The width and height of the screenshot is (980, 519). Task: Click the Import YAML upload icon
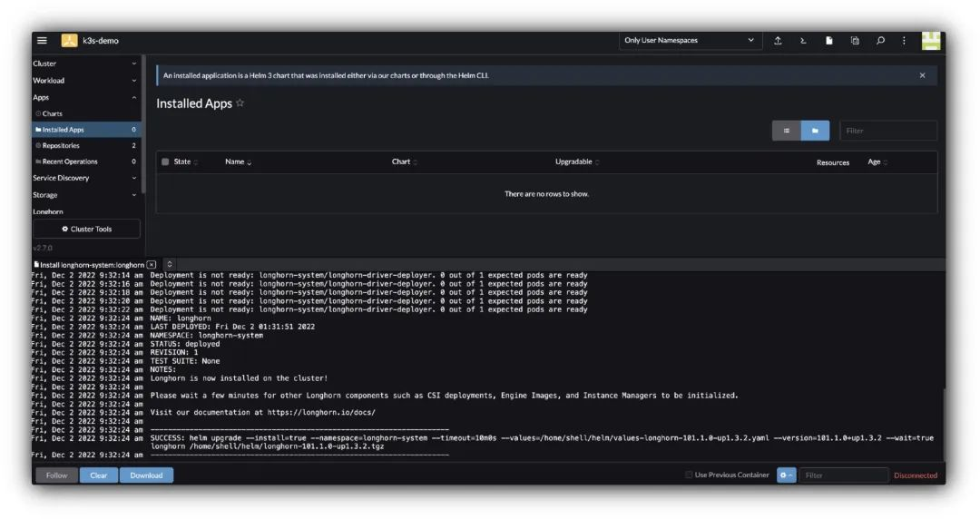pyautogui.click(x=778, y=41)
